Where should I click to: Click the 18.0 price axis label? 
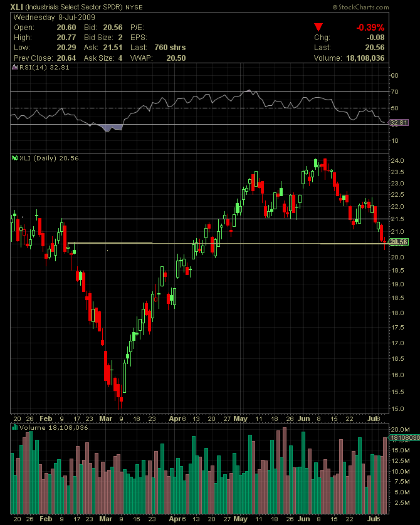point(397,313)
